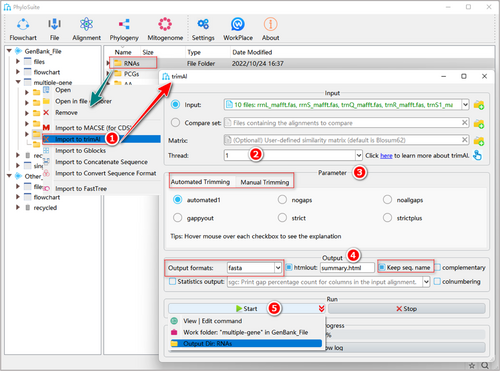Clear the Matrix field with X
Viewport: 500px width, 371px height.
[x=464, y=140]
